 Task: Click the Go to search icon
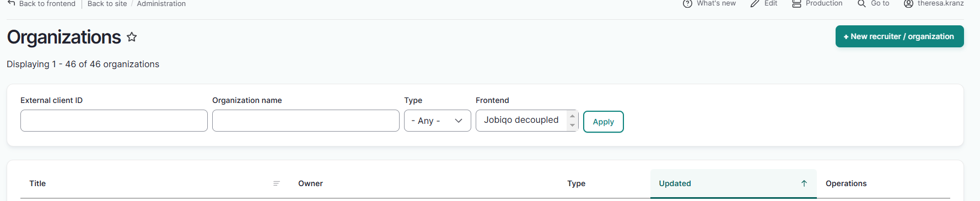coord(861,4)
